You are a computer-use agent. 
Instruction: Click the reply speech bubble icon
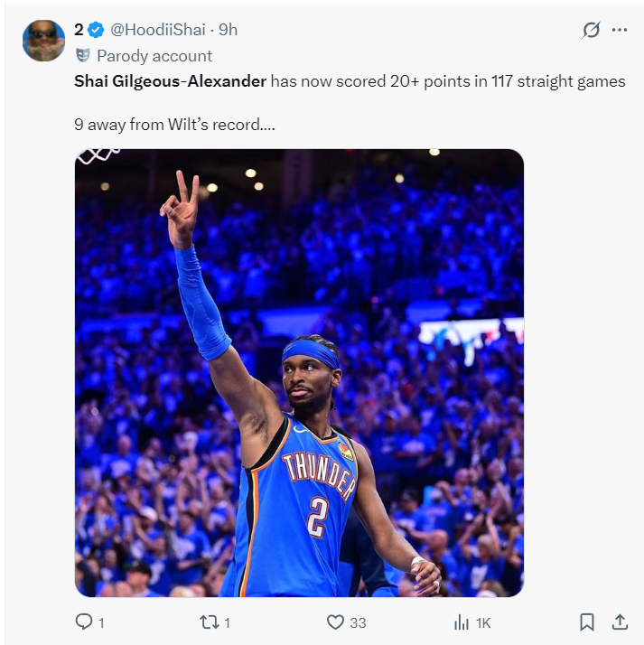[84, 622]
